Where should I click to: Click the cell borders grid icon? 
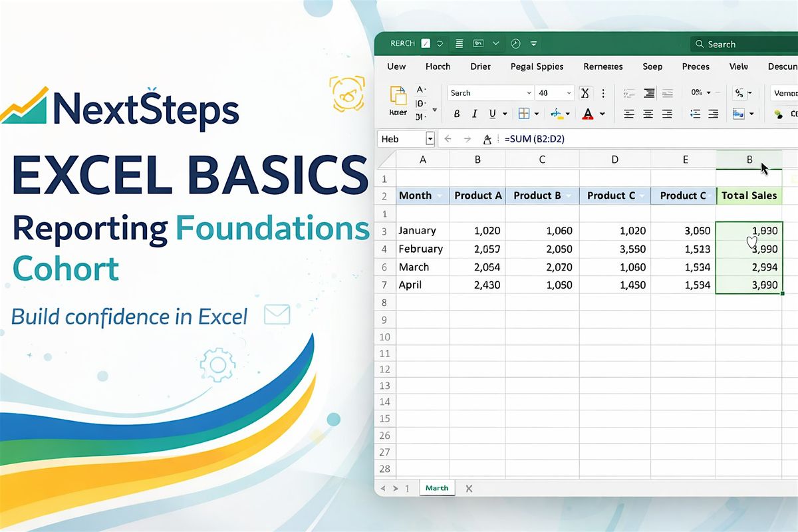pyautogui.click(x=524, y=114)
